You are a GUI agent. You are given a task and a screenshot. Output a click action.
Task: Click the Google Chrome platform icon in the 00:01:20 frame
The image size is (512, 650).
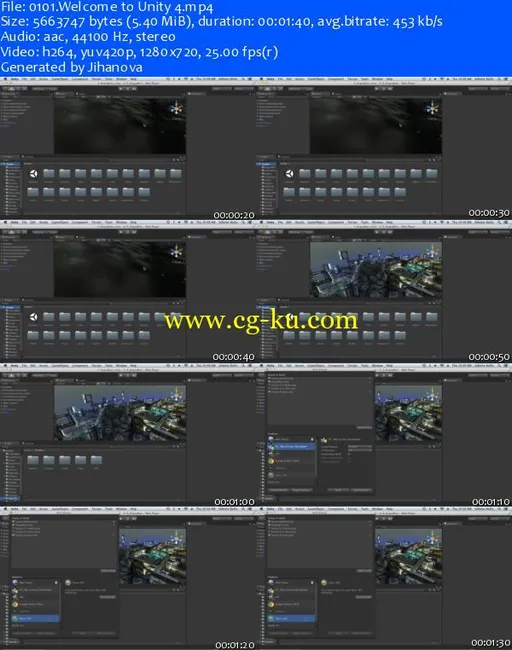(15, 604)
